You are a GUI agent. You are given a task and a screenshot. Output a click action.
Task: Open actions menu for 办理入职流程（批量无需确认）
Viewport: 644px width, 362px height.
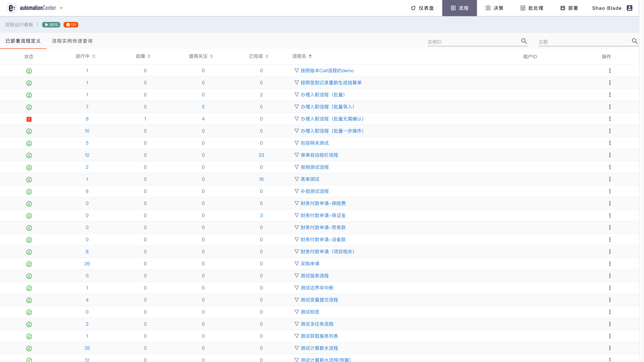pyautogui.click(x=610, y=119)
